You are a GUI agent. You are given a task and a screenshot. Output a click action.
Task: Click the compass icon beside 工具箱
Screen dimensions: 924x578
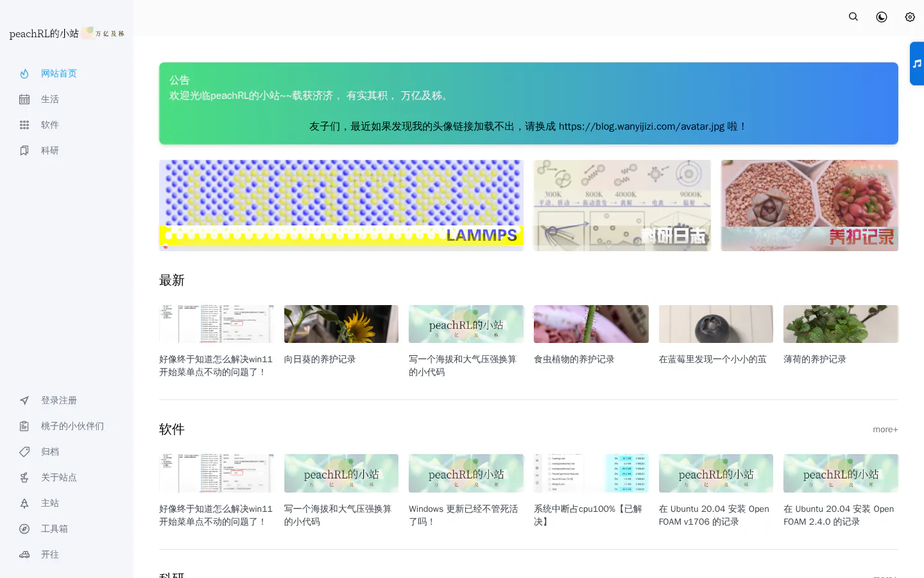[24, 529]
